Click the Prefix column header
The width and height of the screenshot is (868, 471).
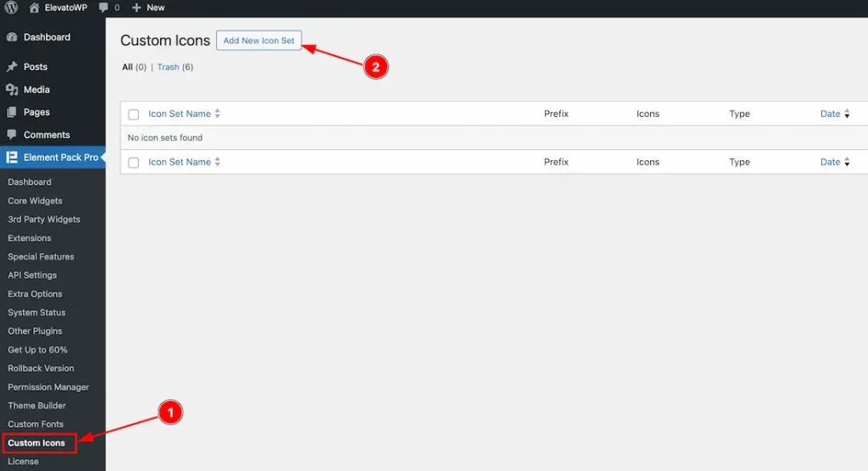coord(556,114)
